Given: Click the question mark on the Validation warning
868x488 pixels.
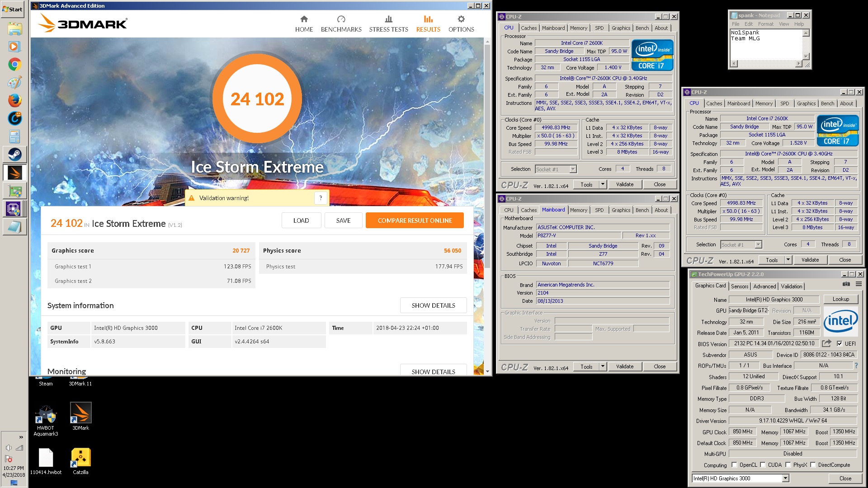Looking at the screenshot, I should [x=321, y=198].
